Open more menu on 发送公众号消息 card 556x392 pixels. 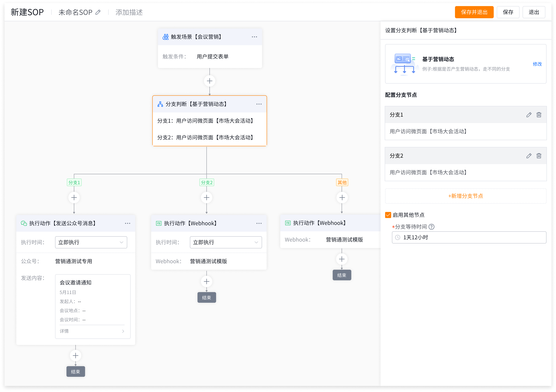[128, 223]
